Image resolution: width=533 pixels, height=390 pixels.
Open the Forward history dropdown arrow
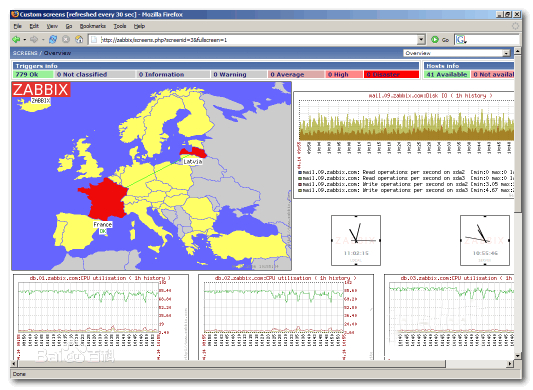coord(43,40)
